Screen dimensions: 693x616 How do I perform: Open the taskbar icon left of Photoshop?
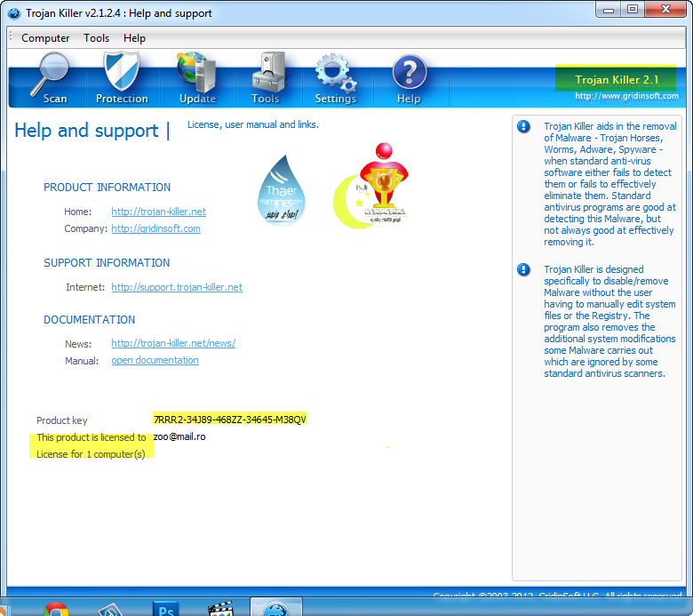point(109,609)
